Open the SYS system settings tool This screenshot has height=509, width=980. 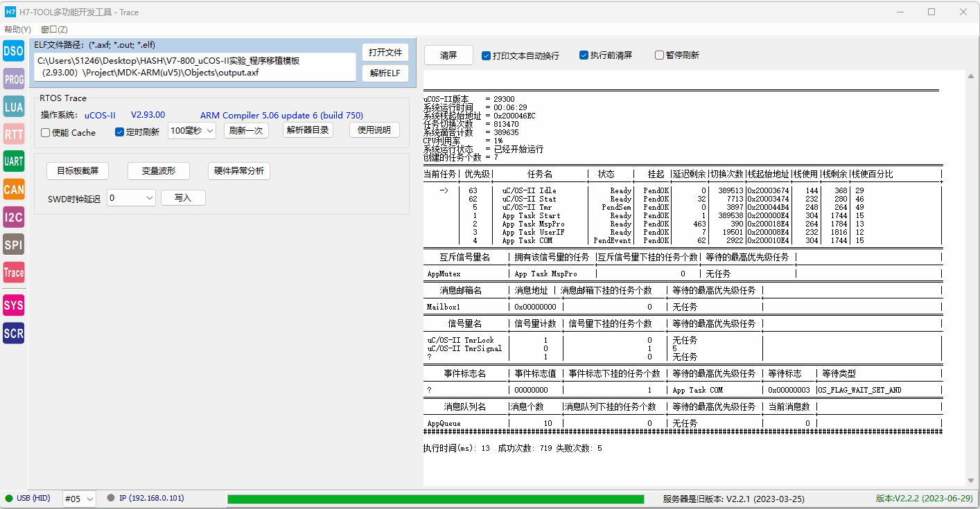[x=14, y=305]
